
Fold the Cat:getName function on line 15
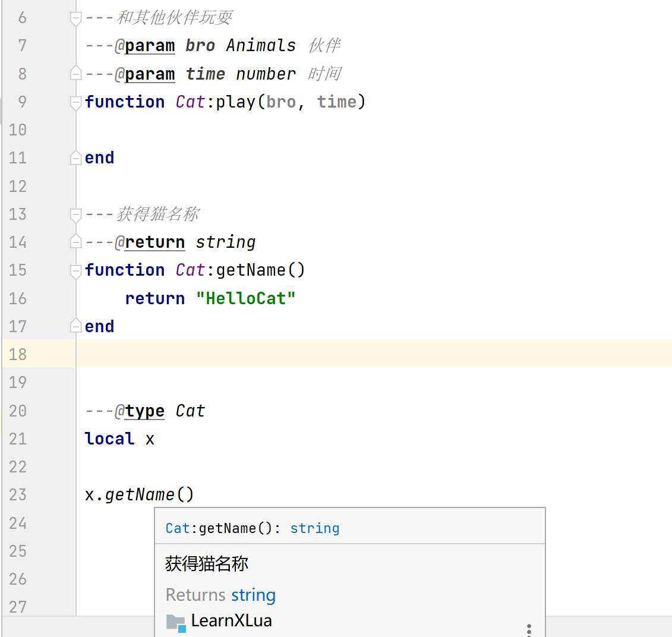pyautogui.click(x=75, y=271)
